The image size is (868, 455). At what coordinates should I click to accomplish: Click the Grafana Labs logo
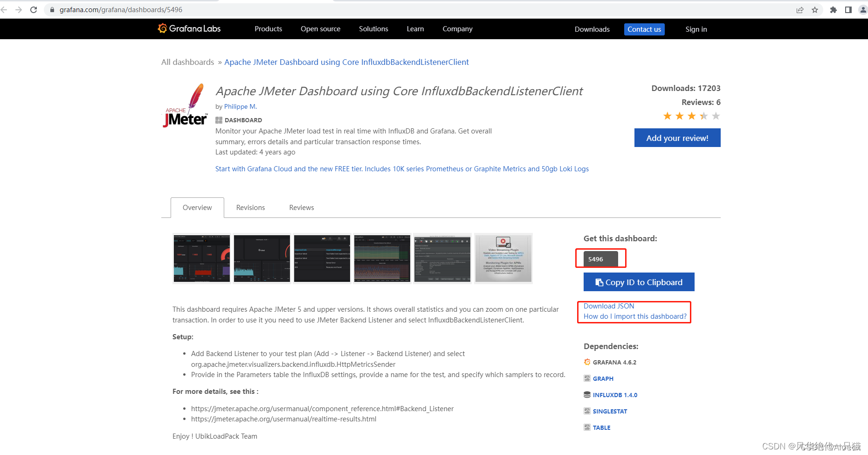click(x=189, y=28)
